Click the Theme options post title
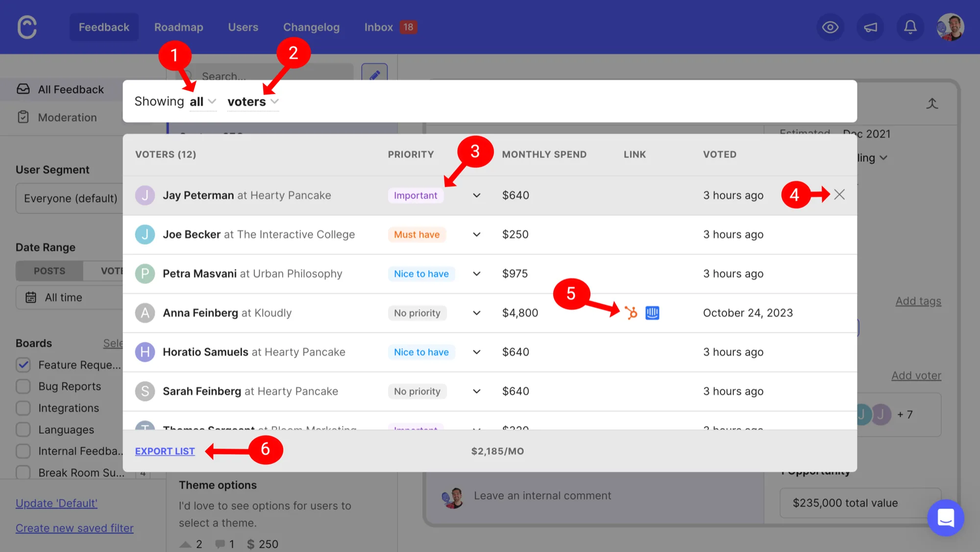 pyautogui.click(x=218, y=485)
